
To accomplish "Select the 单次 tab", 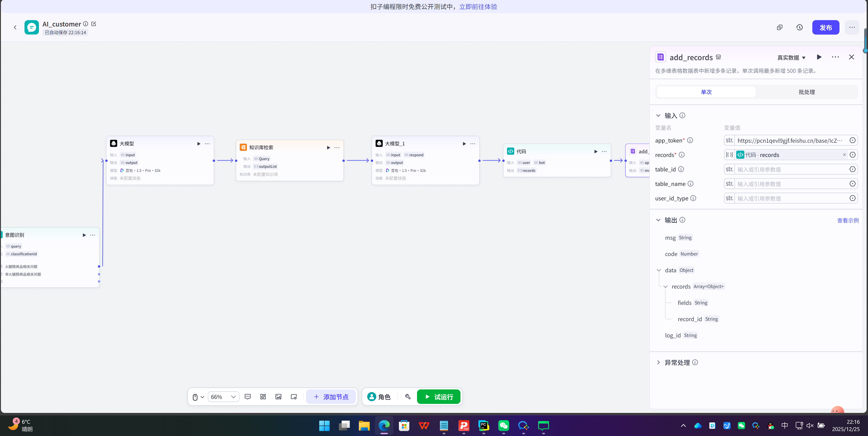I will point(706,92).
